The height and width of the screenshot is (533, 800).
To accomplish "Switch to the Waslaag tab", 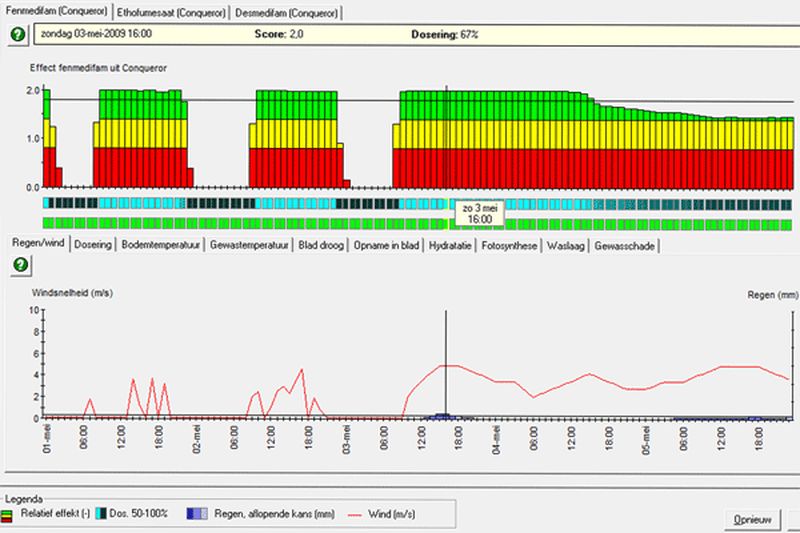I will [x=566, y=245].
